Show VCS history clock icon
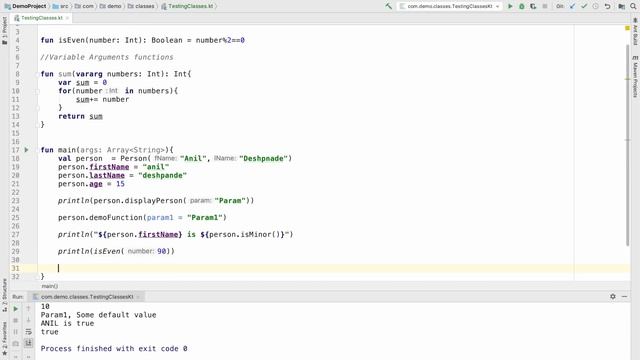Viewport: 640px width, 360px height. click(596, 6)
